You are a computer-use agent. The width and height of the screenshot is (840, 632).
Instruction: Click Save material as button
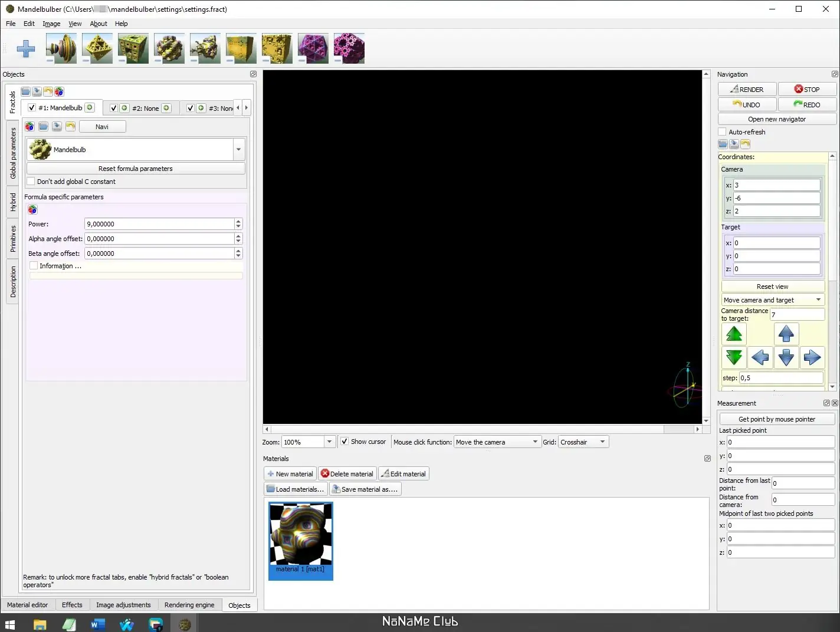pos(365,489)
